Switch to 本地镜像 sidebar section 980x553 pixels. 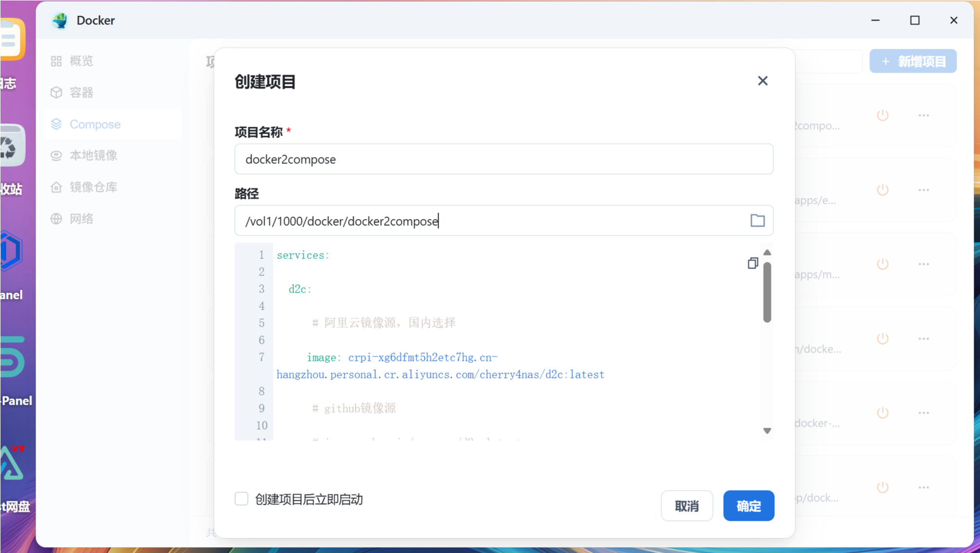93,156
